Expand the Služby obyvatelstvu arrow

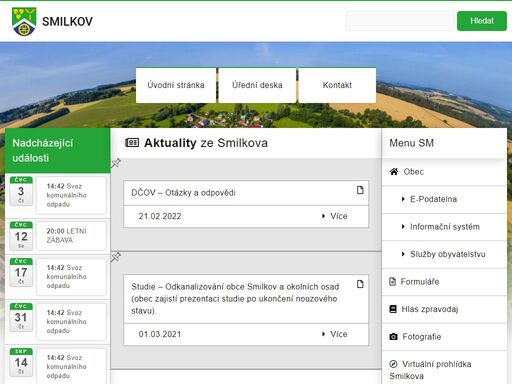pos(403,254)
